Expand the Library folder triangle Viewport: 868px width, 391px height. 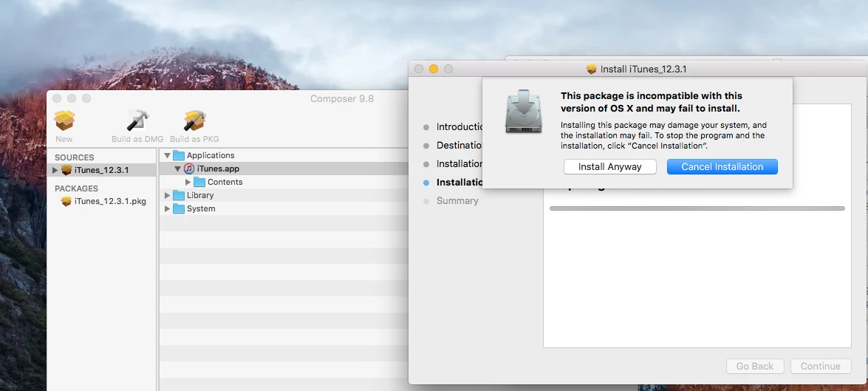coord(167,195)
